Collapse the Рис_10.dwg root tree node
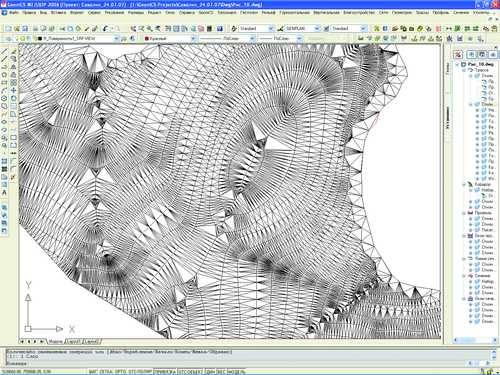Image resolution: width=500 pixels, height=375 pixels. 458,64
